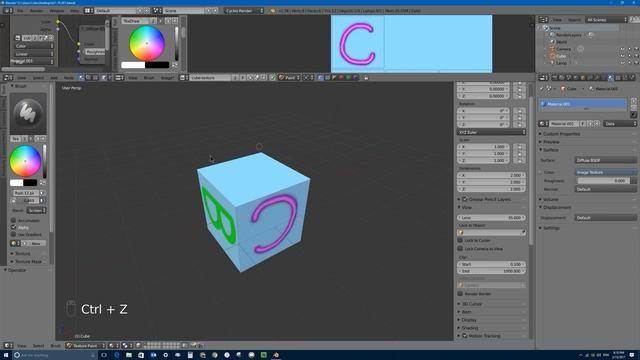Select the Lamp item in outliner
Screen dimensions: 640x360
[x=561, y=63]
